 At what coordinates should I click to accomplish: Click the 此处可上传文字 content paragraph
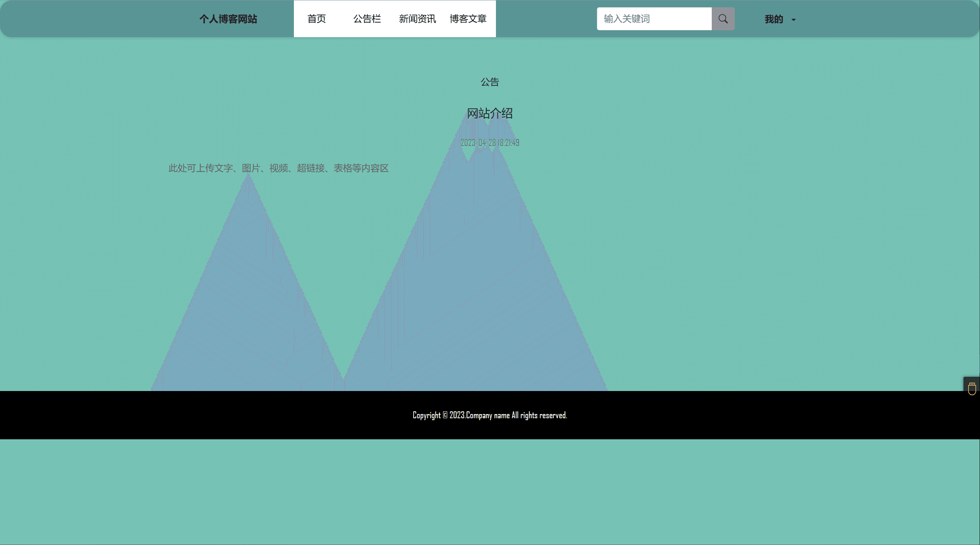pos(279,168)
